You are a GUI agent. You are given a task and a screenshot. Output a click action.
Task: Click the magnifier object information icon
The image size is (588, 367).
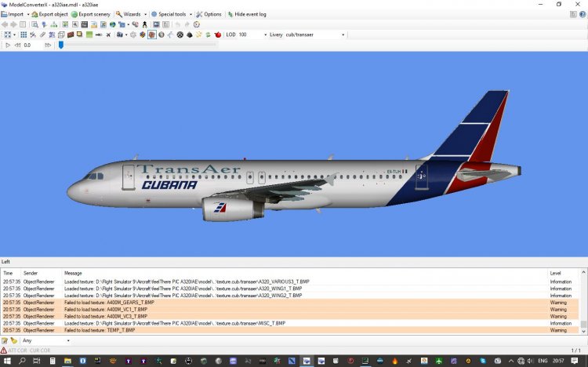click(34, 24)
